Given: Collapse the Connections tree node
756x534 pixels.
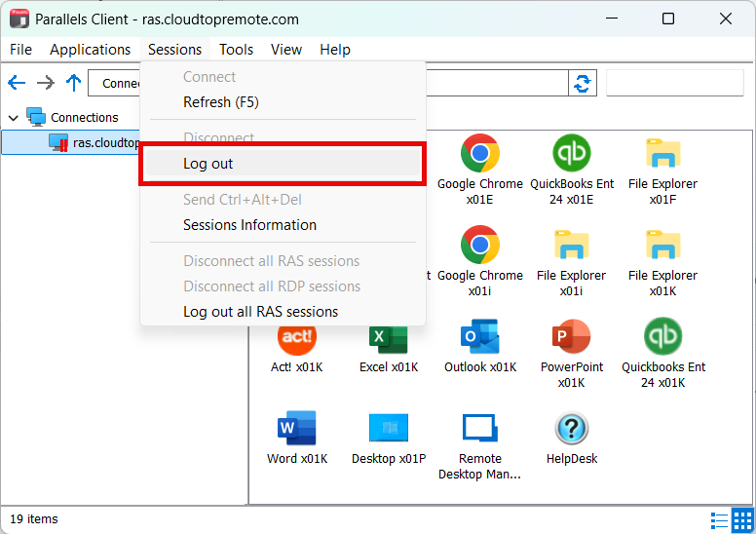Looking at the screenshot, I should pos(14,118).
